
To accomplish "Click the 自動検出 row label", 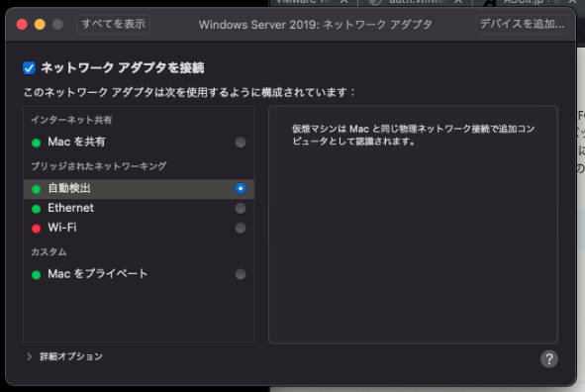I will (x=69, y=188).
